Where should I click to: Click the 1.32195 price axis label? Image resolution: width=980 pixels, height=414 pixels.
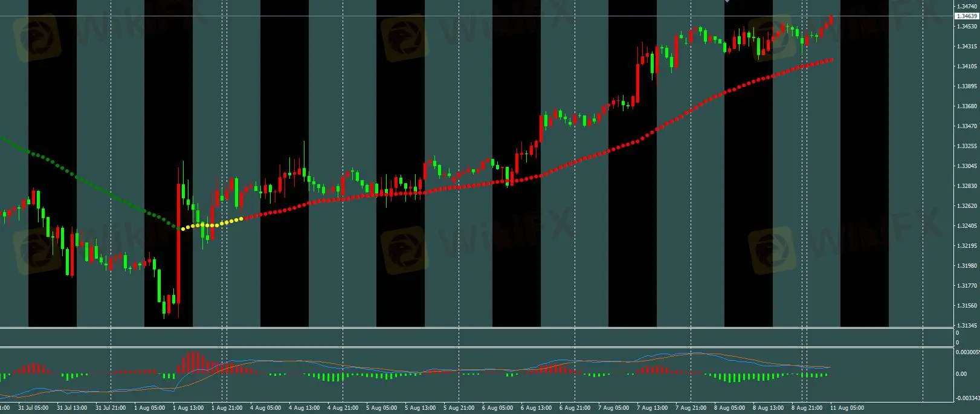967,245
